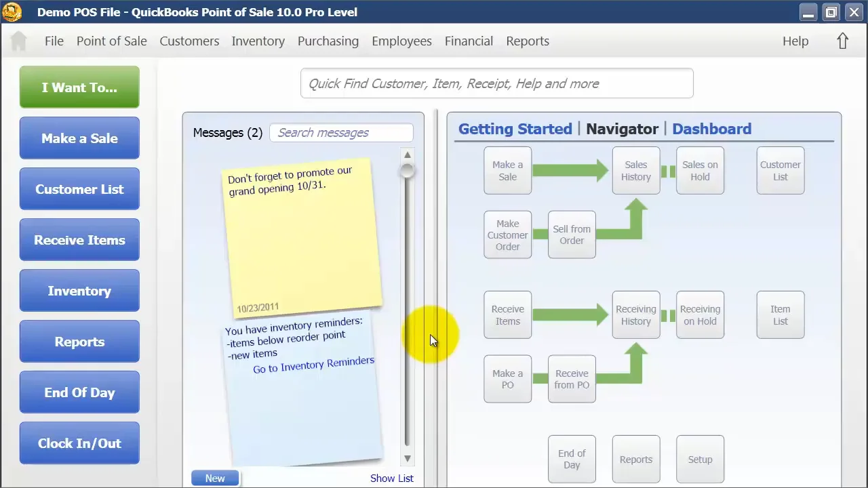Open the Help menu
Viewport: 868px width, 488px height.
[795, 41]
